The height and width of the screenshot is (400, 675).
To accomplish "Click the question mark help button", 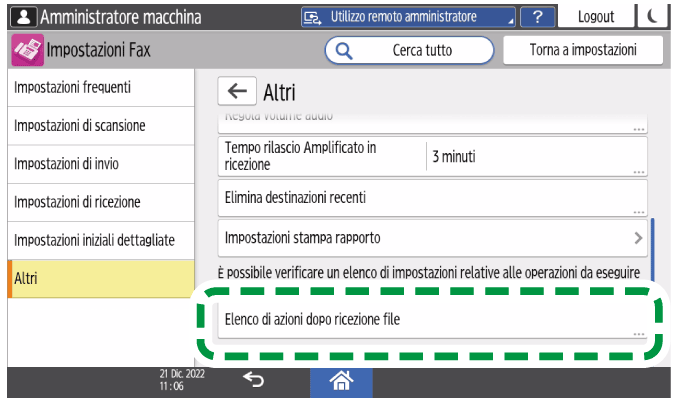I will click(538, 17).
